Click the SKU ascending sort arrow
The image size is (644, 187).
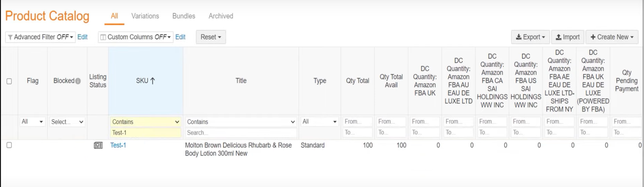pyautogui.click(x=153, y=81)
